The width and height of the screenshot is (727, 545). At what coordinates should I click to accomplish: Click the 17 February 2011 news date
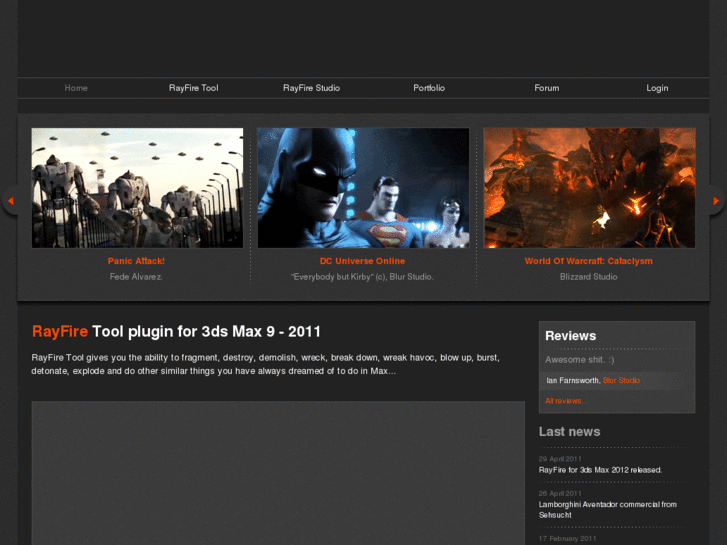pyautogui.click(x=568, y=539)
